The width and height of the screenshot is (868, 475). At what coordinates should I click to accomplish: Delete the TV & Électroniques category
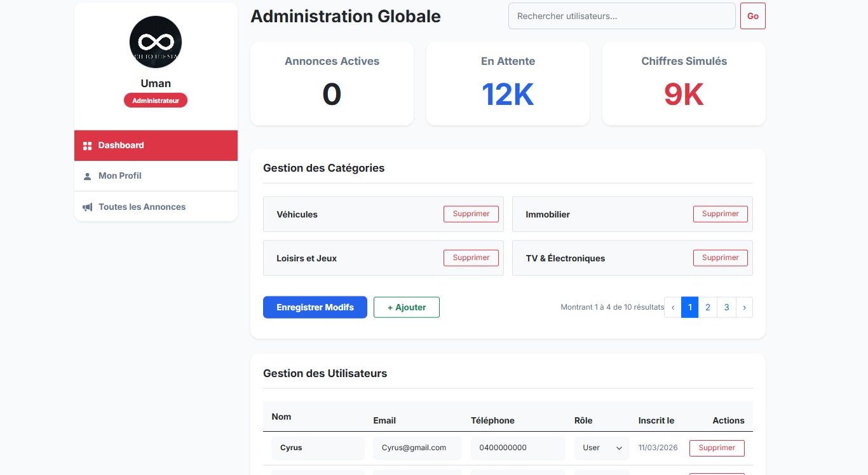pos(720,258)
